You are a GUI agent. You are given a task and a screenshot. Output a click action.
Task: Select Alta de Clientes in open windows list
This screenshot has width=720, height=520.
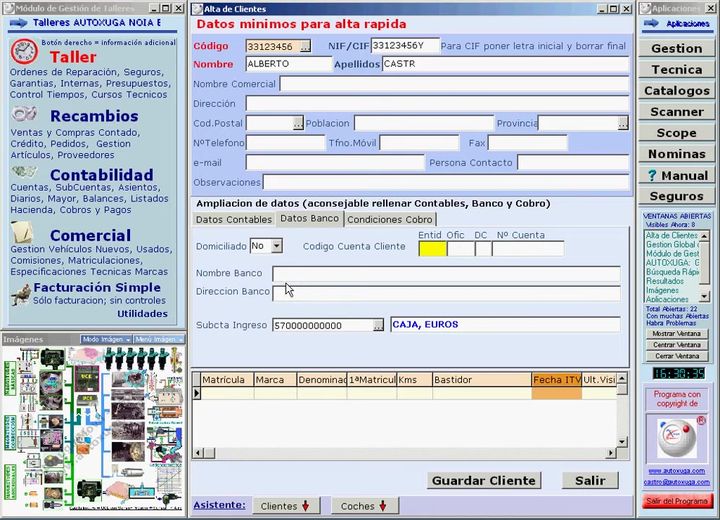tap(672, 235)
